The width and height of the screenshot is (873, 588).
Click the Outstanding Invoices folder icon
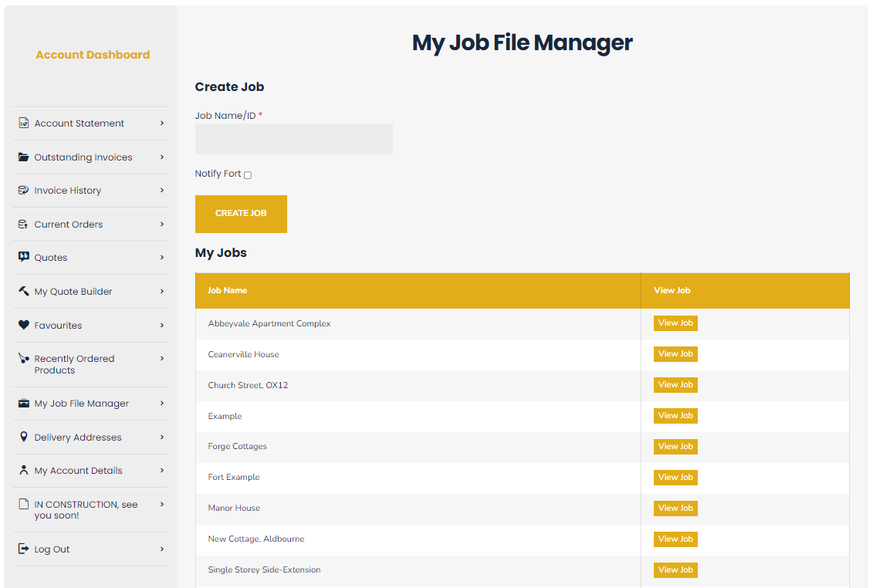(23, 157)
